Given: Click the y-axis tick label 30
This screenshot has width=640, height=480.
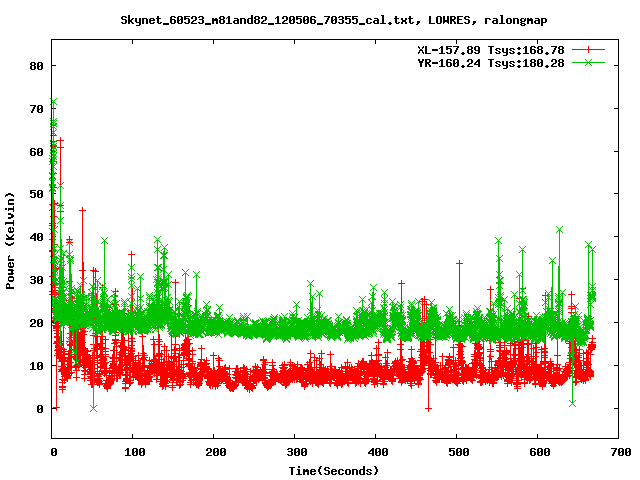Looking at the screenshot, I should coord(36,280).
